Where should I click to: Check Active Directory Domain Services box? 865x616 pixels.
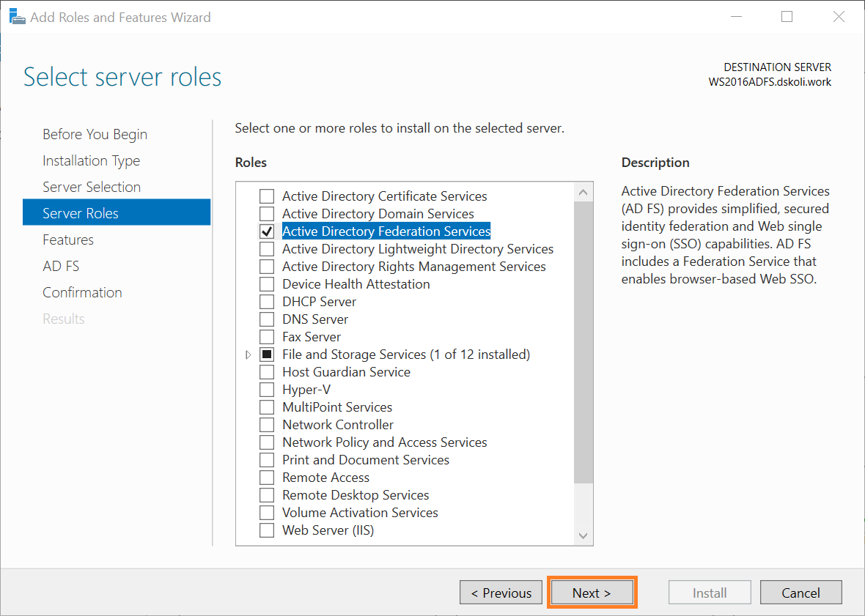click(267, 214)
